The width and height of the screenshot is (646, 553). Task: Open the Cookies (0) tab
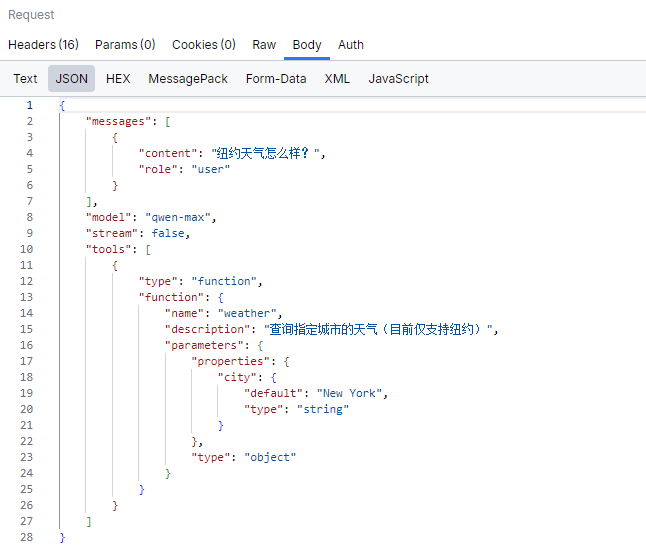pyautogui.click(x=204, y=45)
